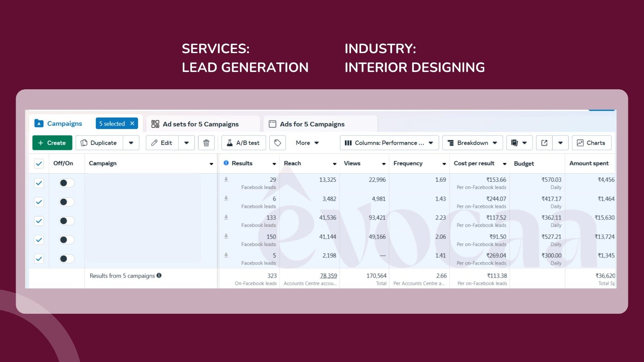Turn on the first campaign's Off/On switch
Viewport: 644px width, 362px height.
pyautogui.click(x=67, y=183)
